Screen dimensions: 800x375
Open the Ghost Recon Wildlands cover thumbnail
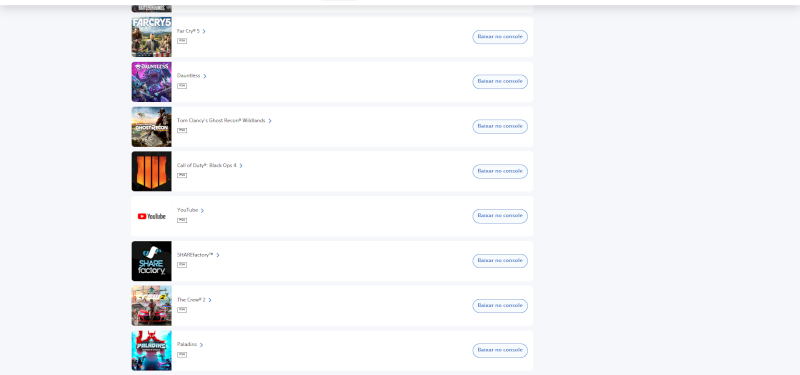(x=152, y=127)
